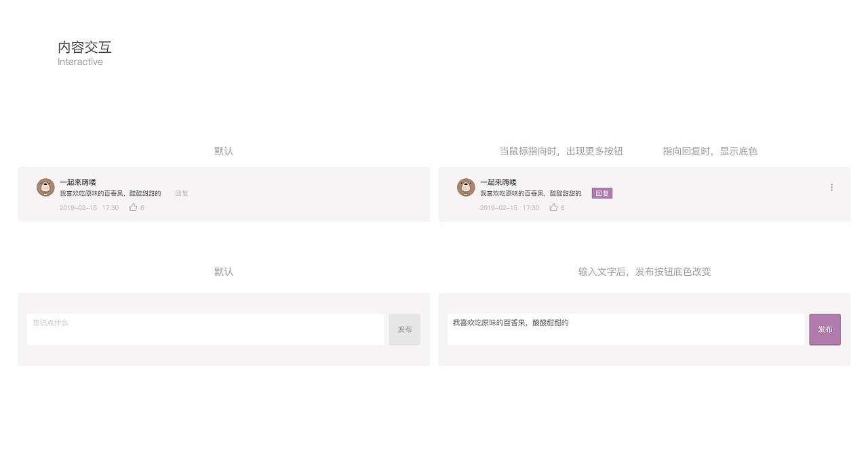This screenshot has height=456, width=868.
Task: Open the three-dot more options menu
Action: (x=831, y=187)
